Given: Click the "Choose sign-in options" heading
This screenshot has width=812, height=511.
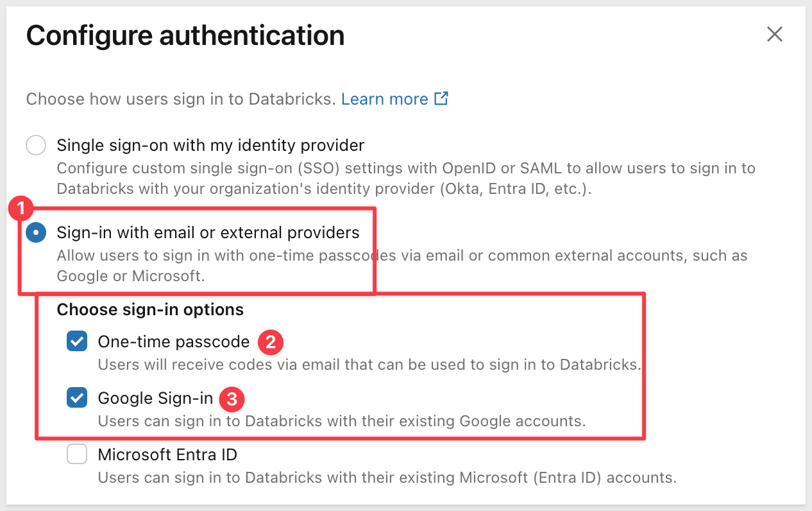Looking at the screenshot, I should [x=150, y=309].
